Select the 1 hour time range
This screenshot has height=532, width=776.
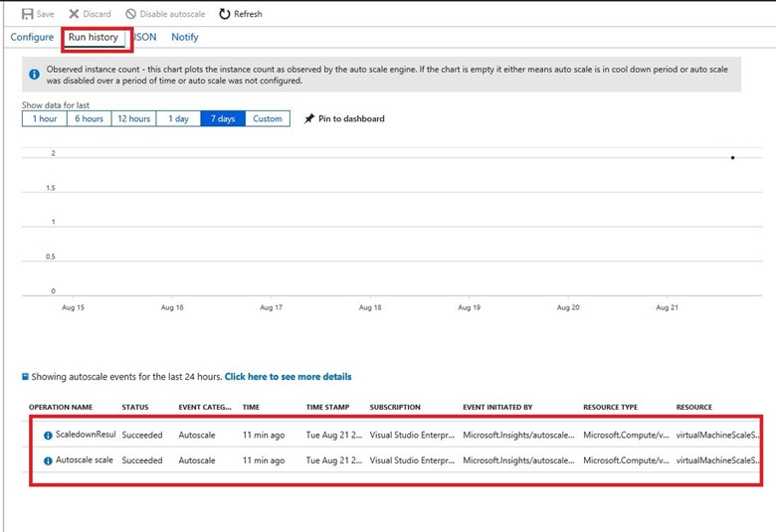[45, 118]
